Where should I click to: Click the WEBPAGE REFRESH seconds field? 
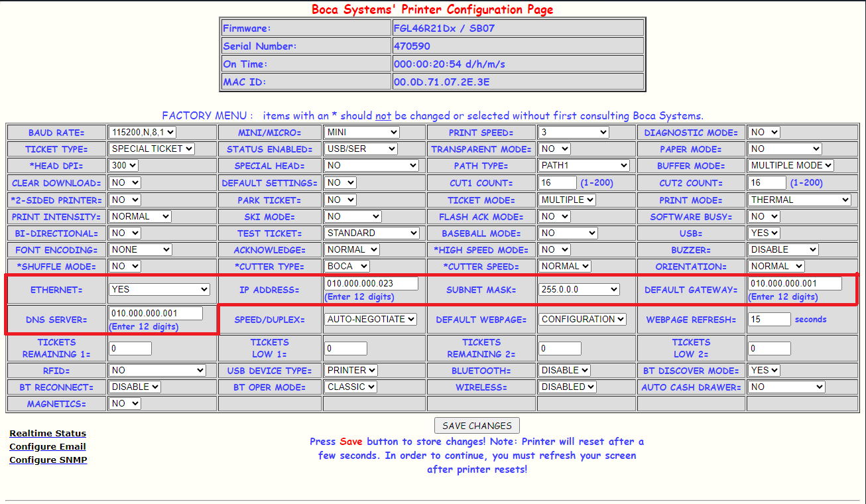tap(769, 319)
